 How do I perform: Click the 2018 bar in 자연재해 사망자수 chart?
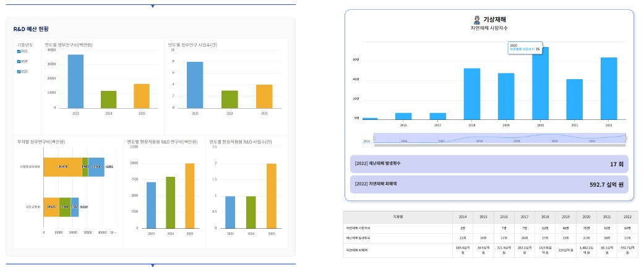472,94
